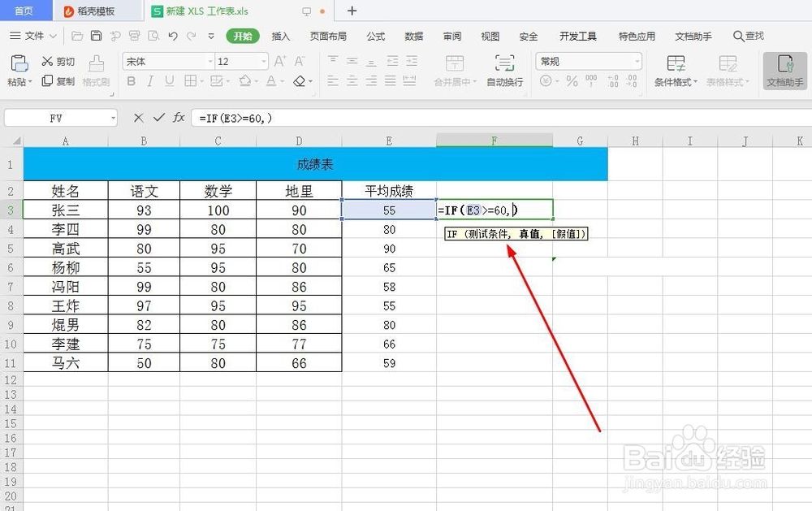The height and width of the screenshot is (511, 812).
Task: Cancel formula entry with the X button
Action: point(140,117)
